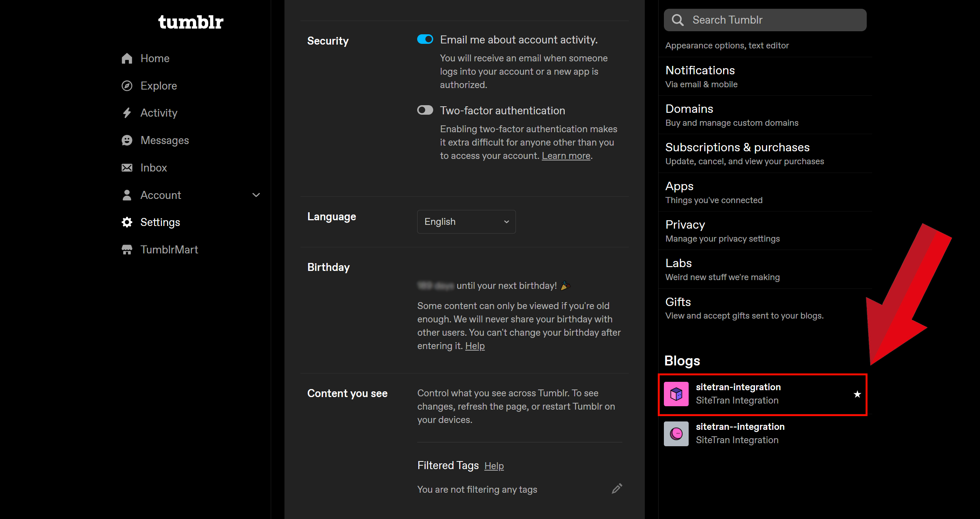980x519 pixels.
Task: Click the Security section heading
Action: [328, 41]
